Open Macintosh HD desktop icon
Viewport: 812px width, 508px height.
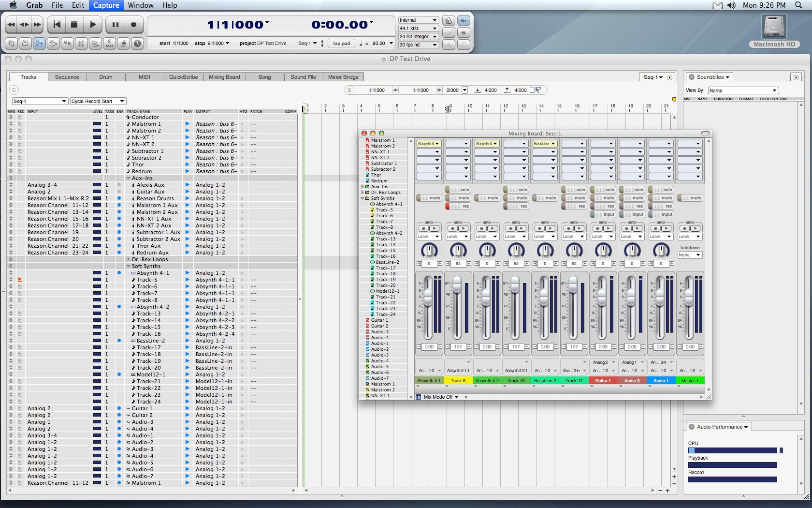(774, 30)
